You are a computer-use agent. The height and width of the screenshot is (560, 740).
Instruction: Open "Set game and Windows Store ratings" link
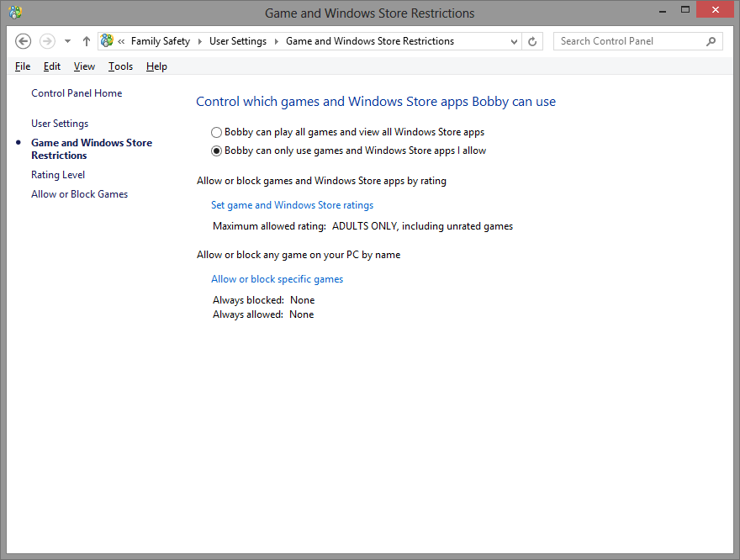[x=292, y=205]
